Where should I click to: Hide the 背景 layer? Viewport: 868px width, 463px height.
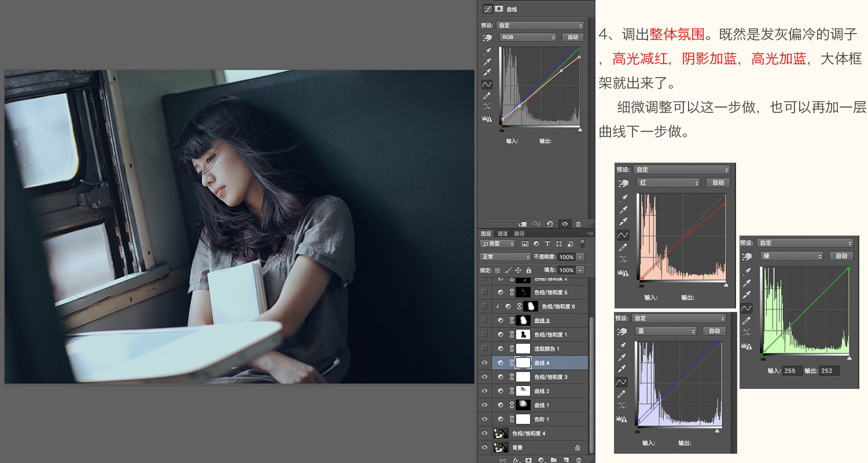tap(485, 447)
